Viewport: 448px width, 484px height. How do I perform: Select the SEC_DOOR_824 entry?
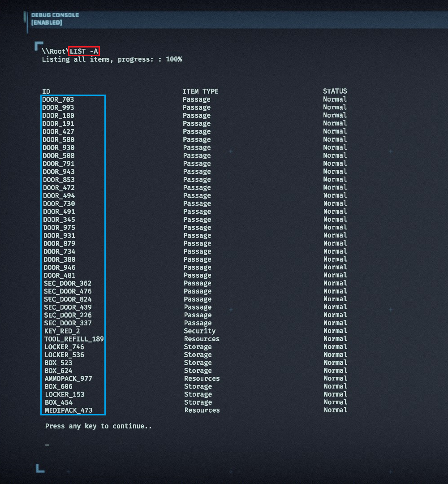point(68,299)
